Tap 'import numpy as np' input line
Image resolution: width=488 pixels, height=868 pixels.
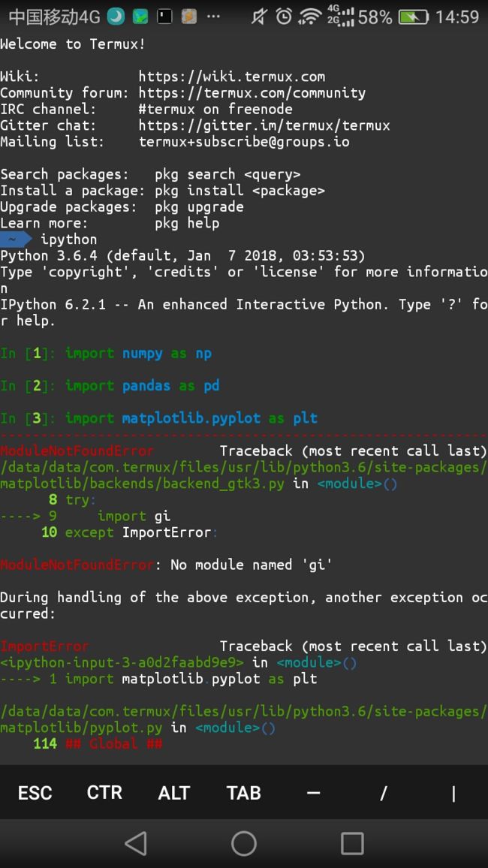click(x=106, y=353)
